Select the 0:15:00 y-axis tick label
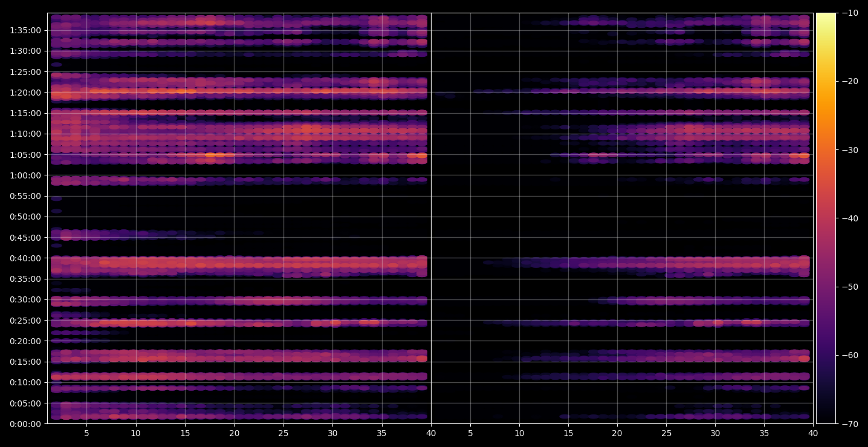This screenshot has width=868, height=447. tap(25, 362)
